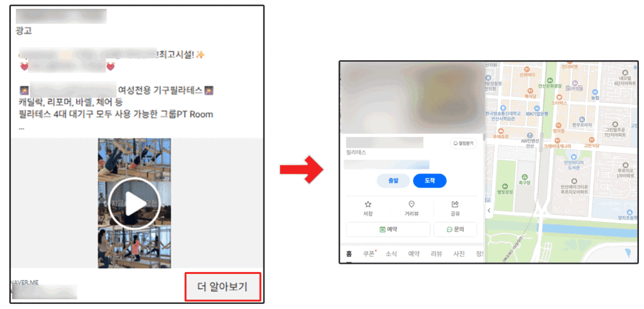Send an inquiry via 문의 chat button
The image size is (644, 309).
(x=455, y=229)
